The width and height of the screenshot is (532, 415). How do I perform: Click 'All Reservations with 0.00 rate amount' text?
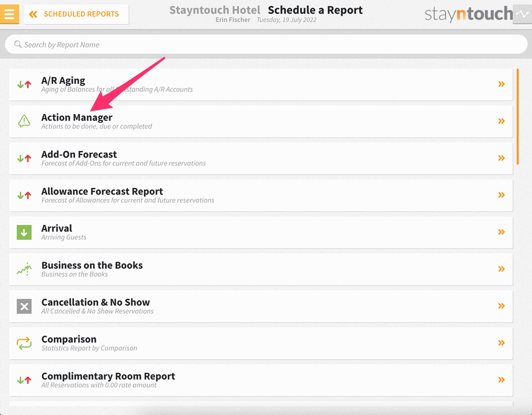click(x=99, y=385)
